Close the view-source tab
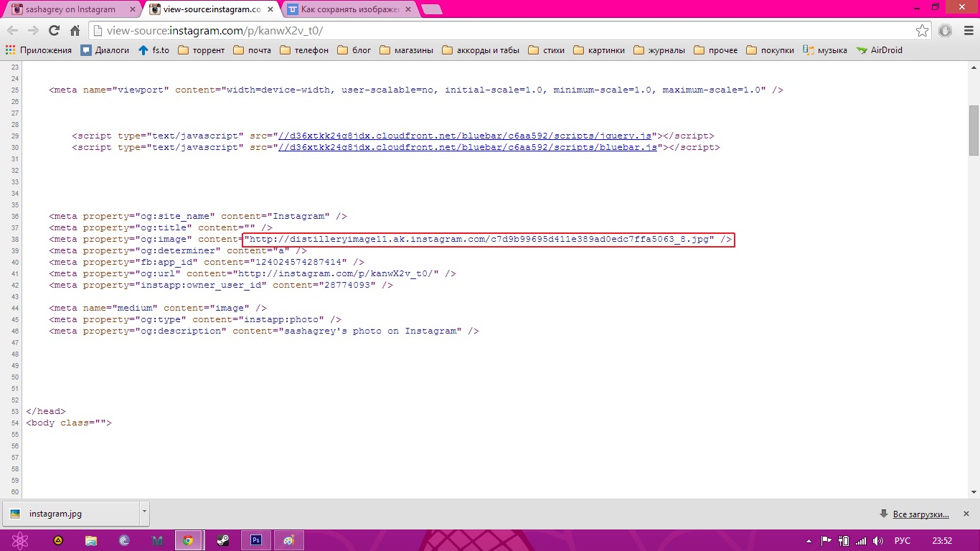The image size is (980, 551). 269,9
